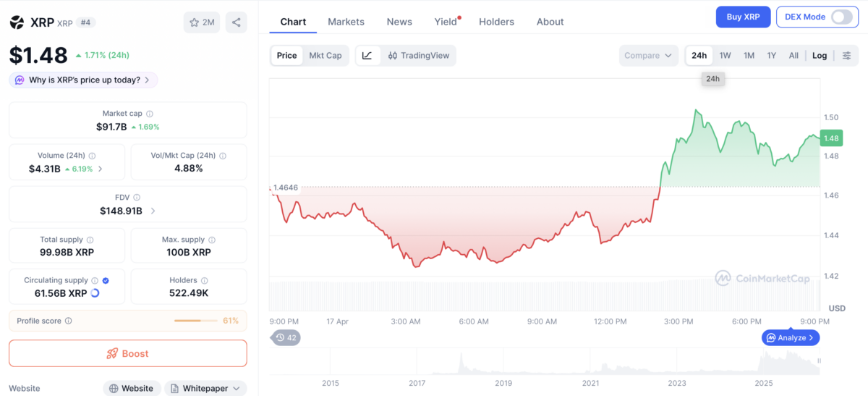Screen dimensions: 868x396
Task: Click the historical range navigator chart
Action: pos(545,362)
